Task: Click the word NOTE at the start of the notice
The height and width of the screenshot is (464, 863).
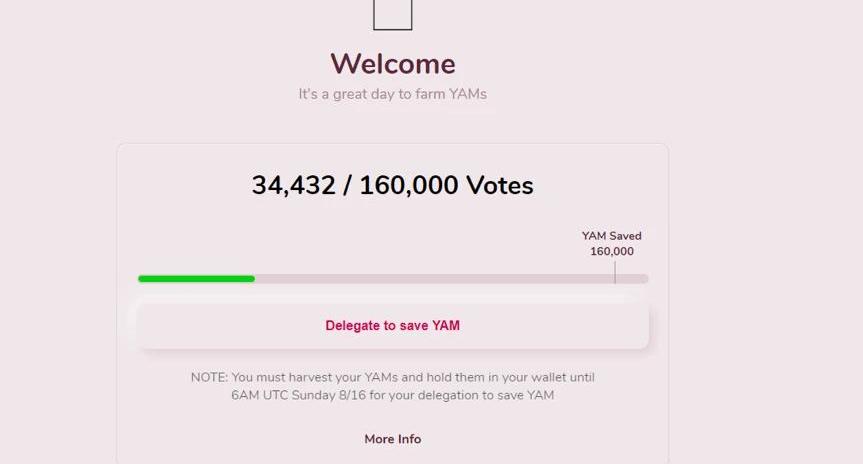Action: tap(208, 378)
